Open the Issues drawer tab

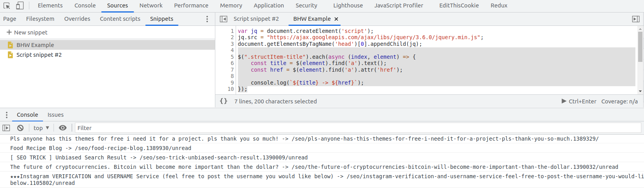pos(55,115)
